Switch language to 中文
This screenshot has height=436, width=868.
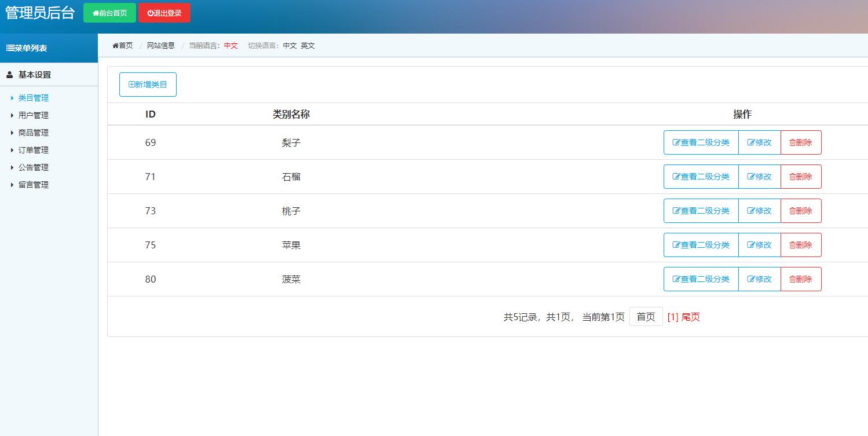[290, 45]
